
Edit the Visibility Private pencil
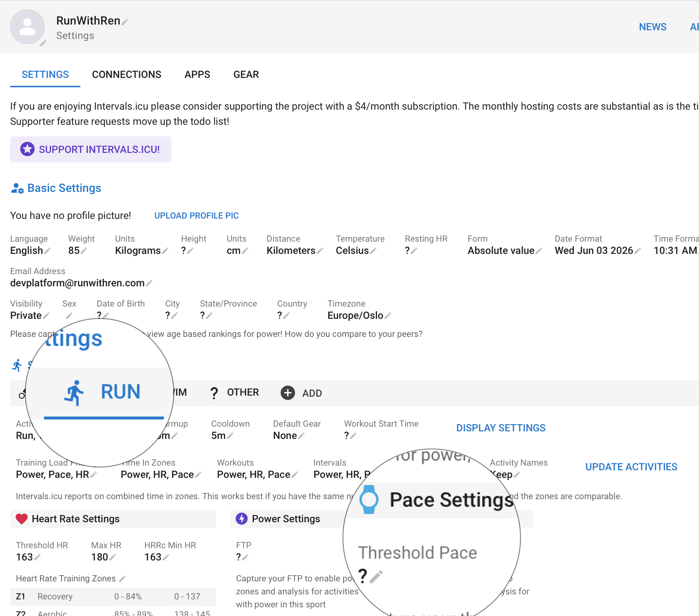[x=46, y=316]
